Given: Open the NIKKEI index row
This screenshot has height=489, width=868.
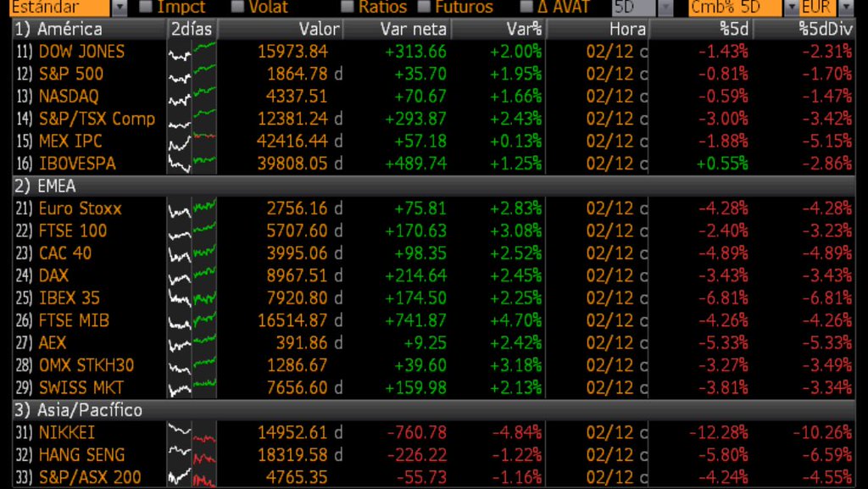Looking at the screenshot, I should [66, 432].
